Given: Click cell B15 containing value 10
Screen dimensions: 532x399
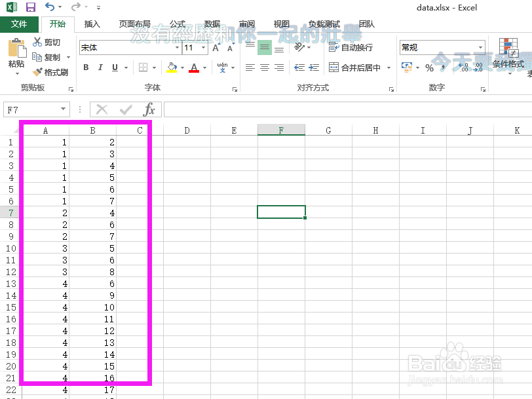Looking at the screenshot, I should [92, 307].
